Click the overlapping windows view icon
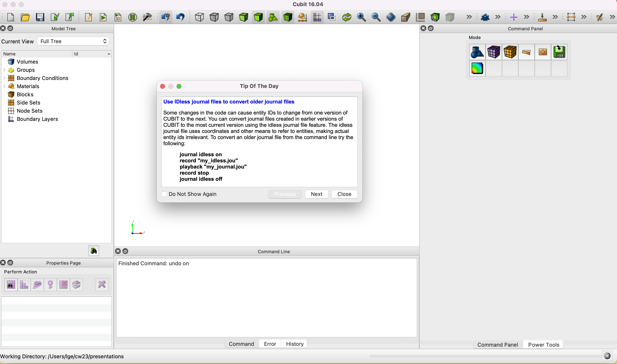This screenshot has height=364, width=617. coord(332,17)
